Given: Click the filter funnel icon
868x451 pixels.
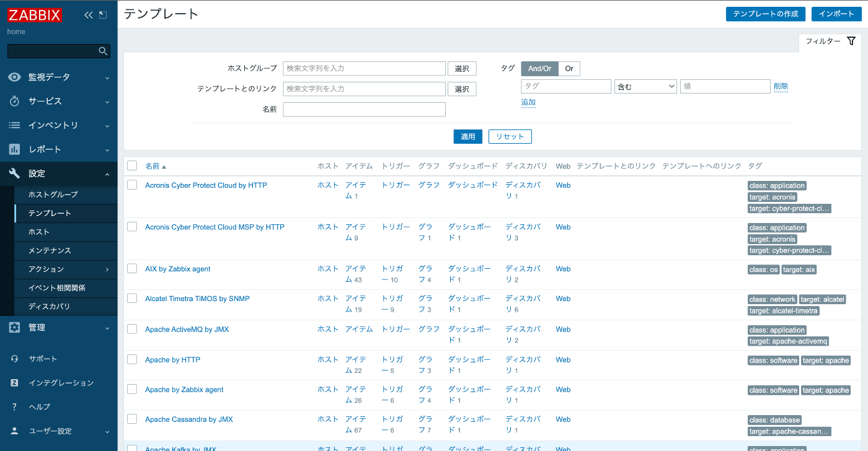Looking at the screenshot, I should pyautogui.click(x=851, y=41).
